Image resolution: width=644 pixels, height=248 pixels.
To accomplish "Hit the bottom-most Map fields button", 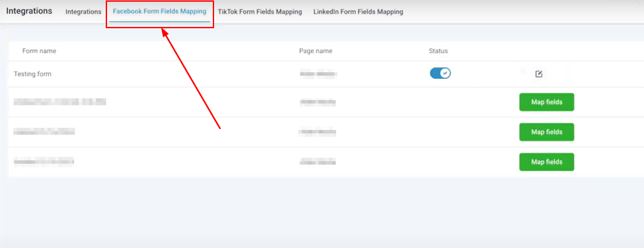I will tap(546, 162).
